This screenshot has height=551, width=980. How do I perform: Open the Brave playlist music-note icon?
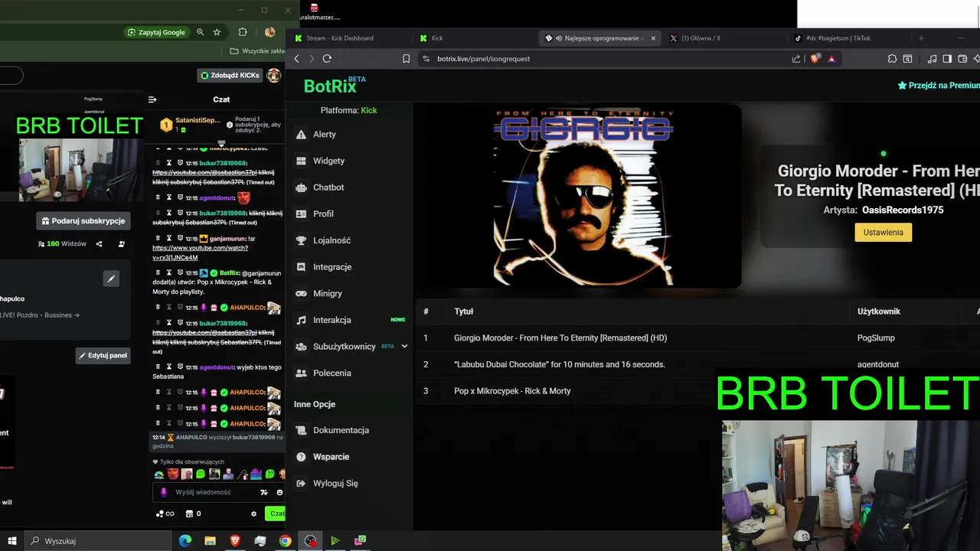pyautogui.click(x=932, y=59)
